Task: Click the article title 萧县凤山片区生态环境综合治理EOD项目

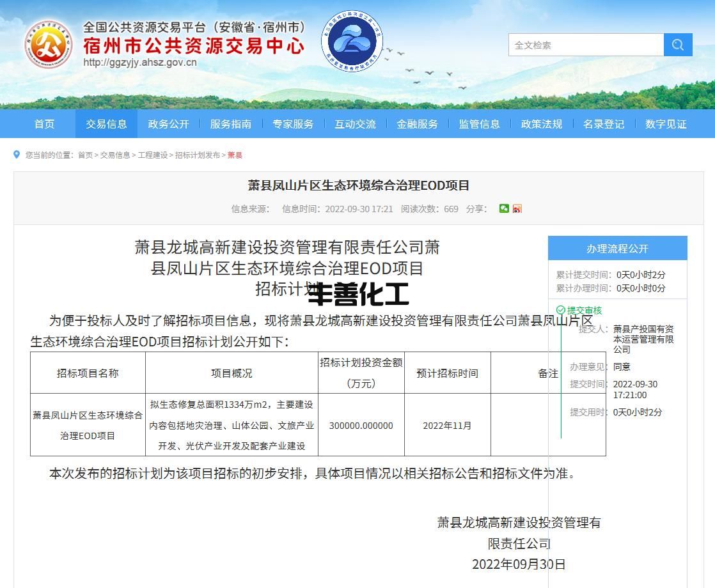Action: coord(358,185)
